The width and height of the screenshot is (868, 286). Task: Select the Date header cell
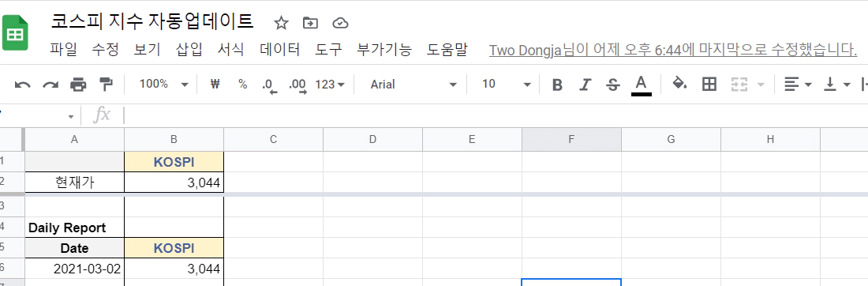tap(75, 248)
